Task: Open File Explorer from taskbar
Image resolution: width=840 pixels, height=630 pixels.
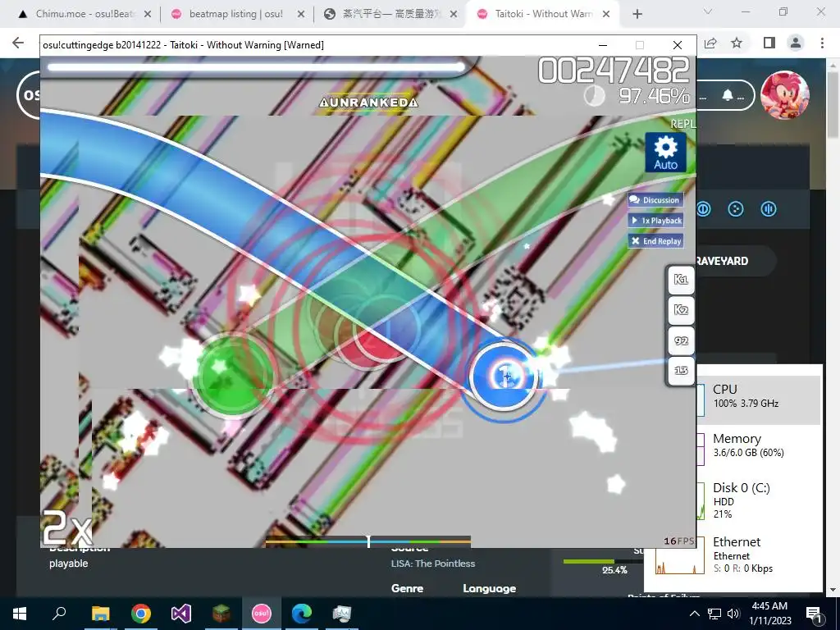Action: tap(100, 614)
